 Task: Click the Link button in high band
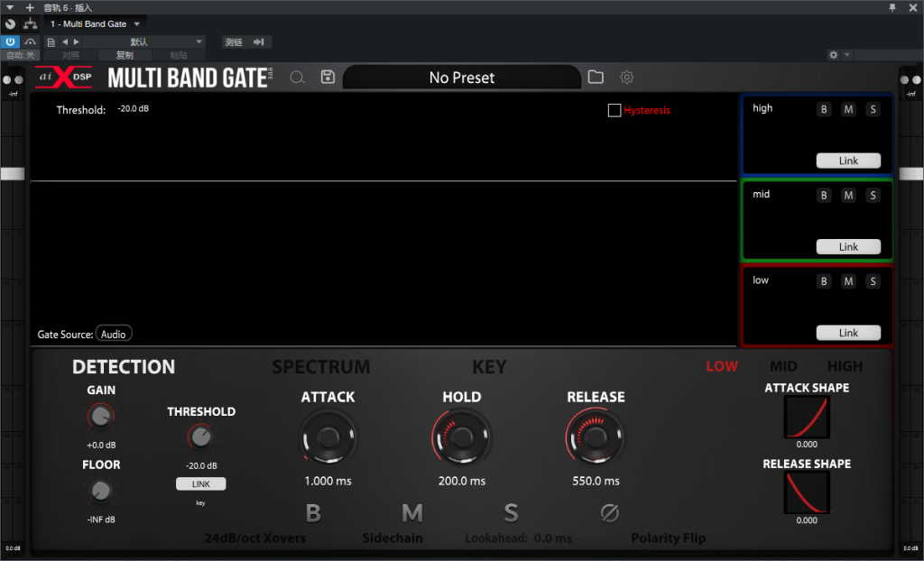[848, 161]
